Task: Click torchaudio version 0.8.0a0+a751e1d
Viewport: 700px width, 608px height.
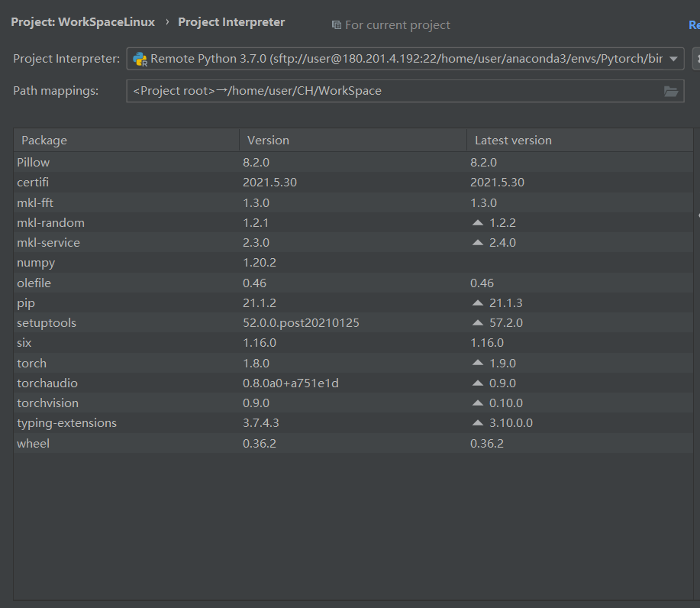Action: (291, 383)
